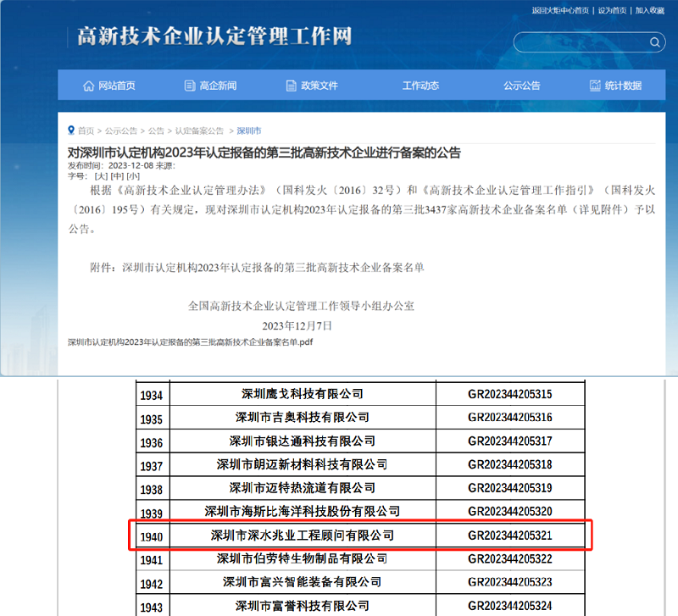Set font size to [小]

[x=133, y=176]
